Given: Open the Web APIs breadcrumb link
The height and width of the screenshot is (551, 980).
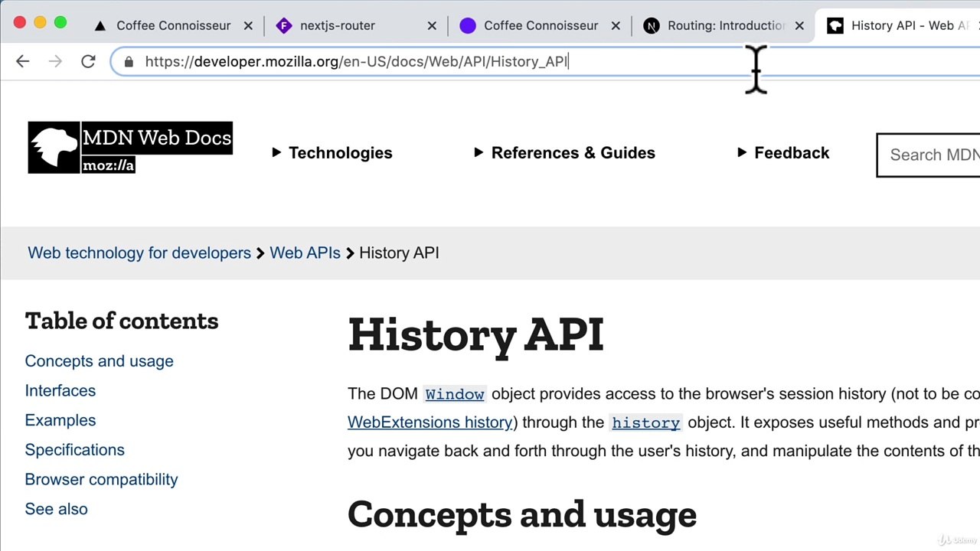Looking at the screenshot, I should pyautogui.click(x=305, y=253).
